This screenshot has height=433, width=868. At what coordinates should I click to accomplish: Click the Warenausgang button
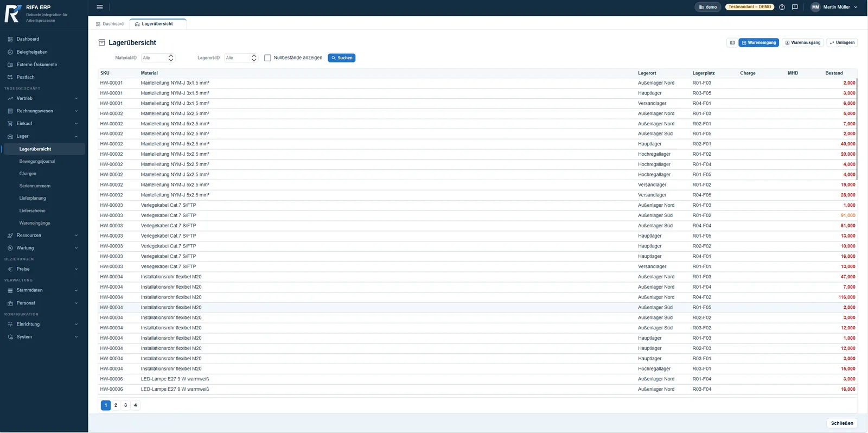pos(803,42)
